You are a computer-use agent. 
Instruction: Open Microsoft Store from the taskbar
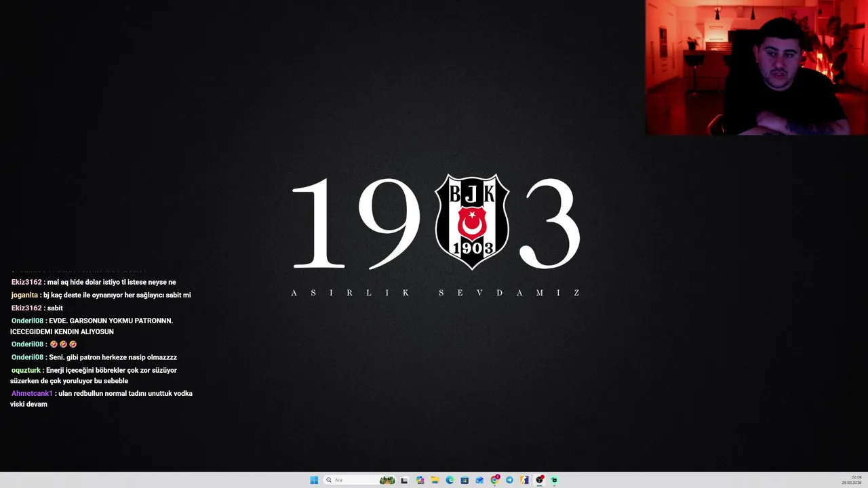coord(465,480)
